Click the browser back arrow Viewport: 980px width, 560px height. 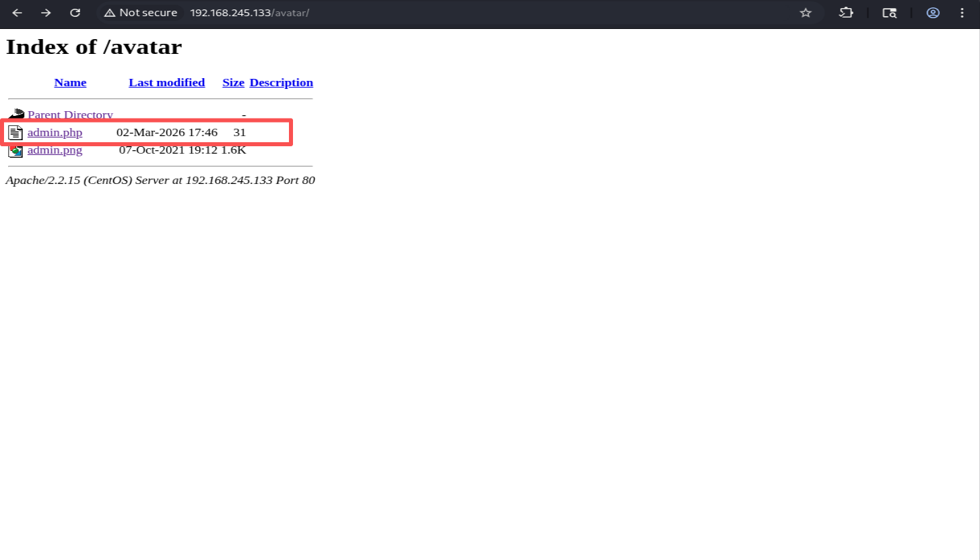pos(18,13)
